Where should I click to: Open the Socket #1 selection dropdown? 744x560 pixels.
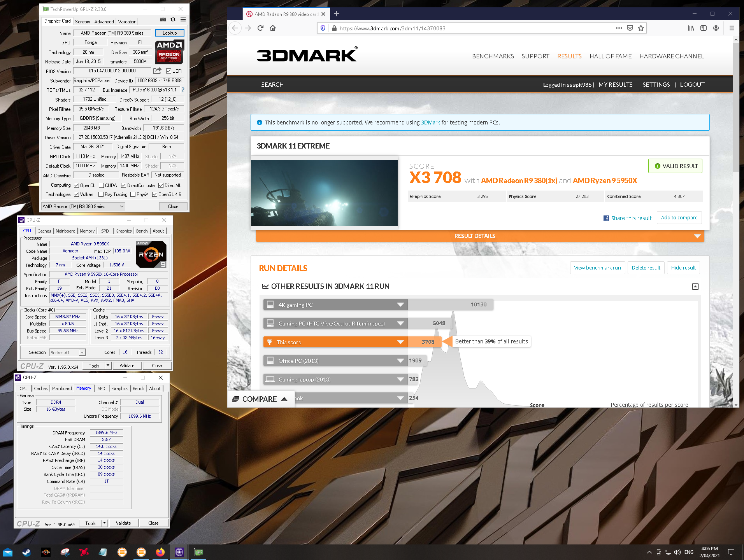(x=68, y=352)
